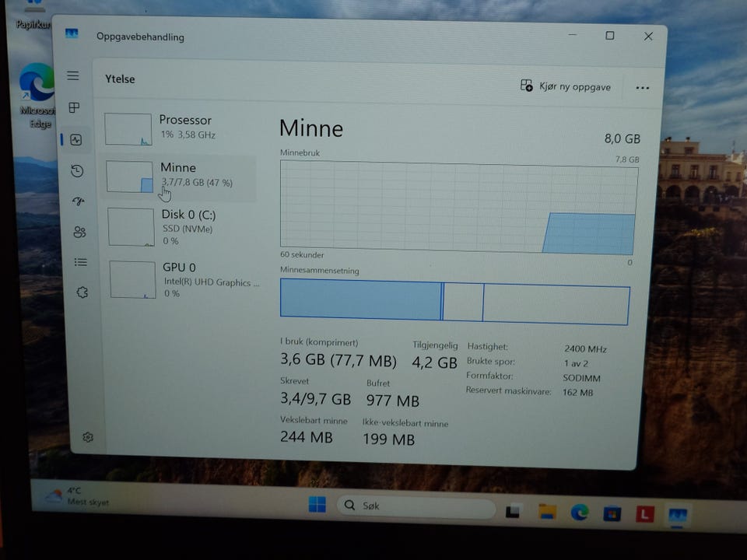Image resolution: width=747 pixels, height=560 pixels.
Task: Click the '2400 MHz' speed value
Action: [x=585, y=349]
